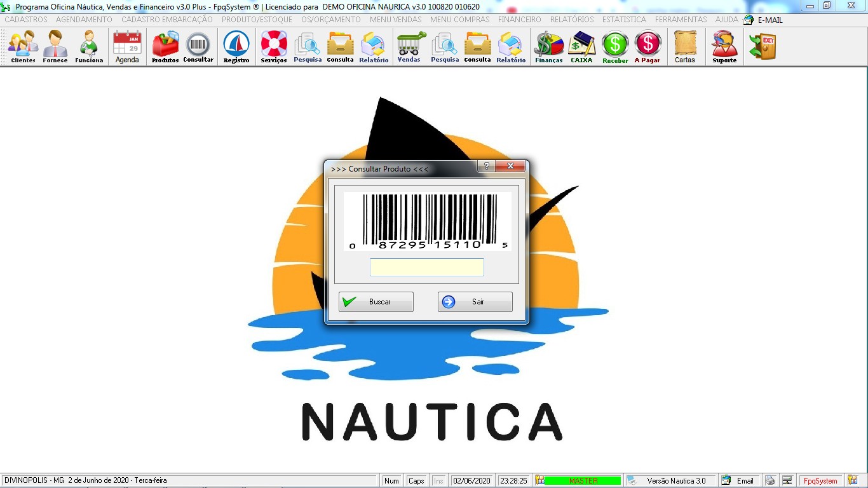
Task: Focus the yellow product code input field
Action: [x=427, y=267]
